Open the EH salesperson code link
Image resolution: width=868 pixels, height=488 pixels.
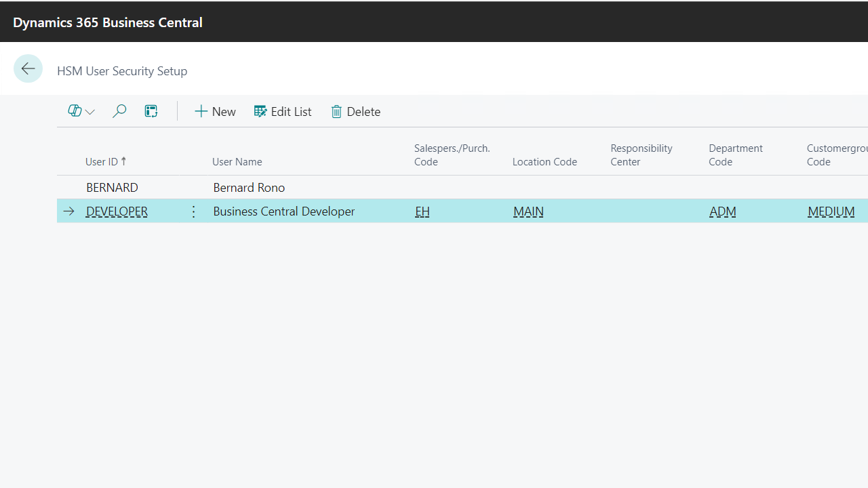click(422, 211)
